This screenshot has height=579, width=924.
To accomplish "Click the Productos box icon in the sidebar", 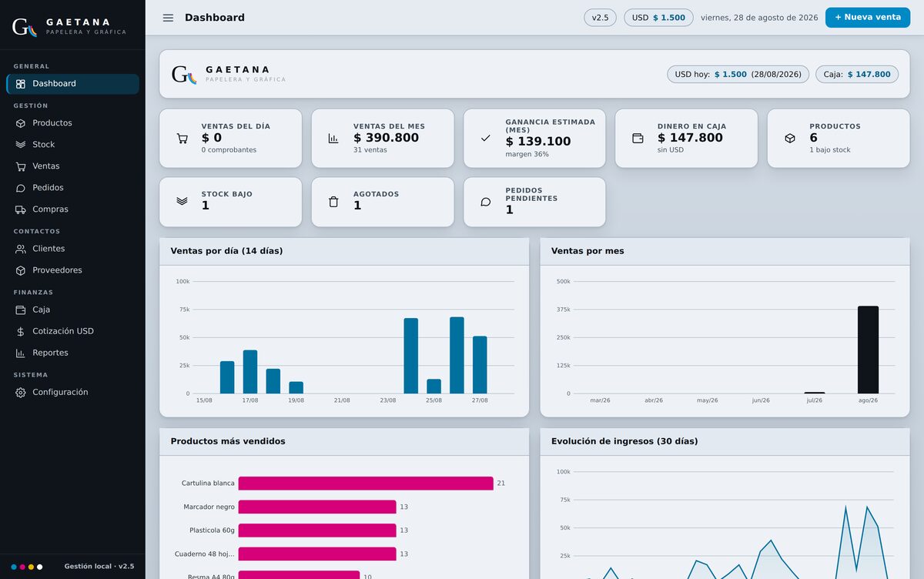I will click(x=21, y=123).
